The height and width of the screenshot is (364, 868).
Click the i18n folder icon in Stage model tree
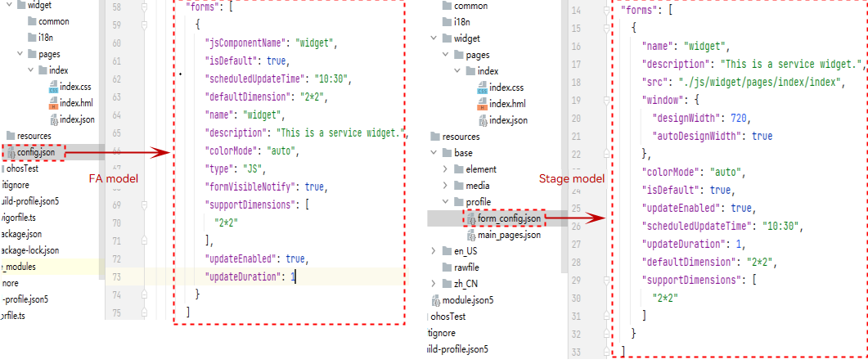(447, 22)
